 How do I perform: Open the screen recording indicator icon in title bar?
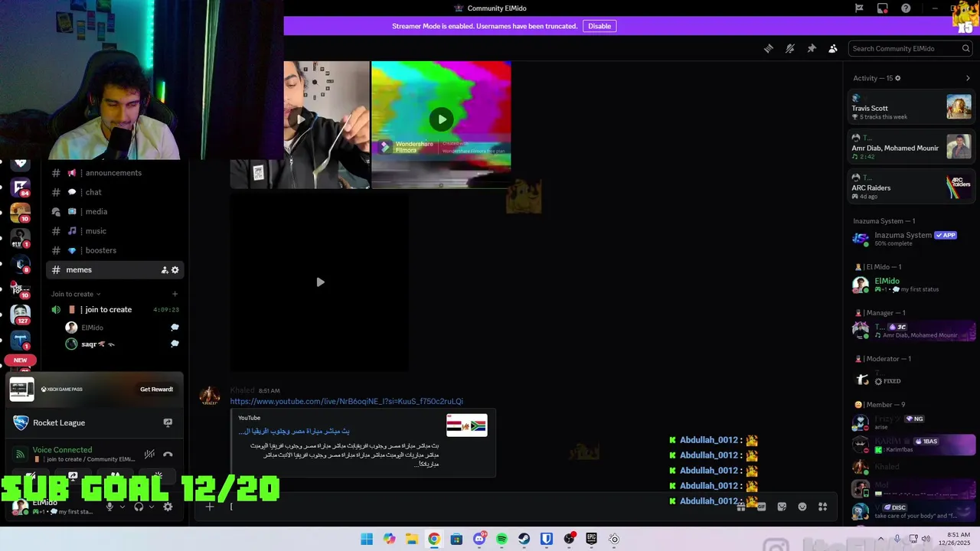[x=883, y=8]
